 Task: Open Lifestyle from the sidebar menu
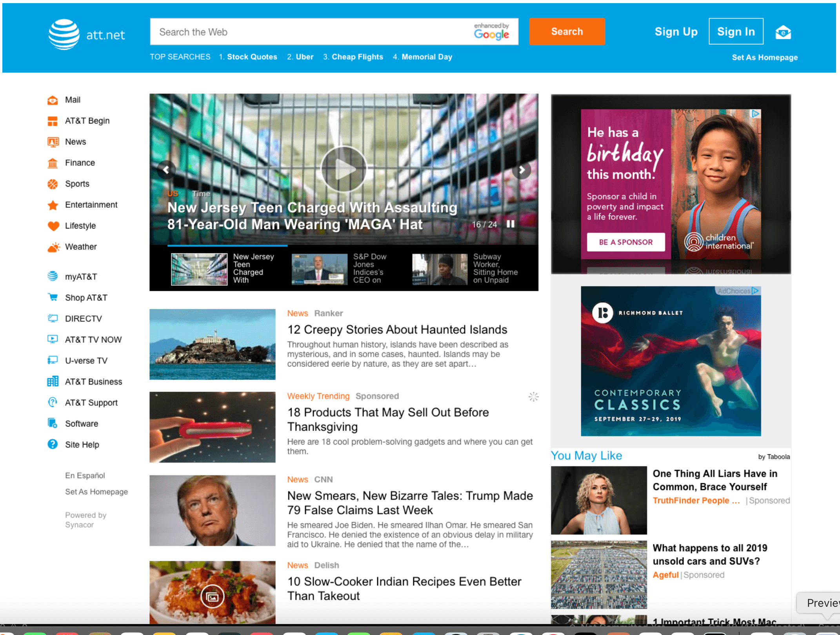tap(80, 226)
